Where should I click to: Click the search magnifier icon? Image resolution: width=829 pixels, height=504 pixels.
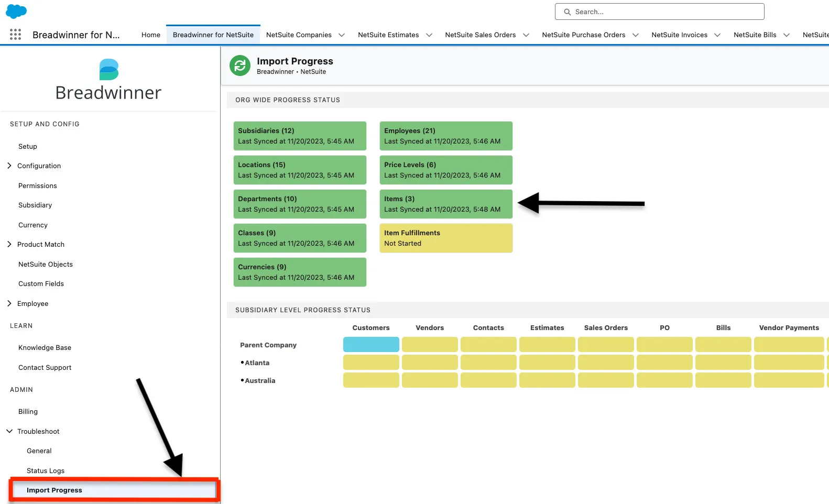(567, 12)
